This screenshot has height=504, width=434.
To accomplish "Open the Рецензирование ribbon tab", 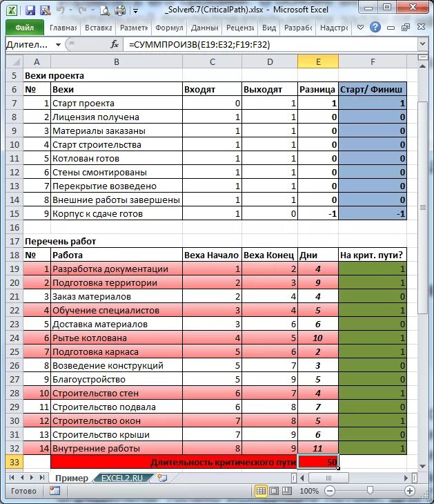I will point(240,28).
